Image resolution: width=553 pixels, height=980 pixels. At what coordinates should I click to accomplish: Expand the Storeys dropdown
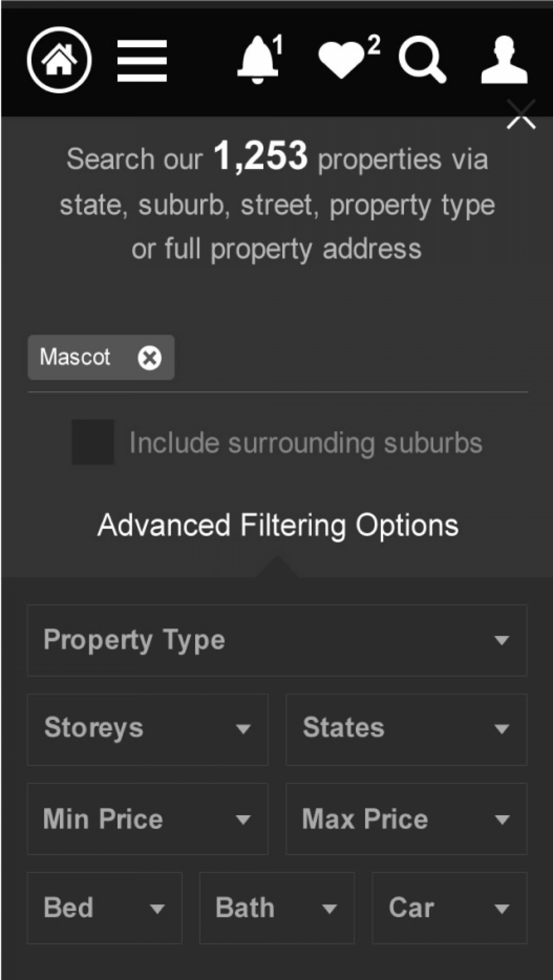tap(148, 729)
